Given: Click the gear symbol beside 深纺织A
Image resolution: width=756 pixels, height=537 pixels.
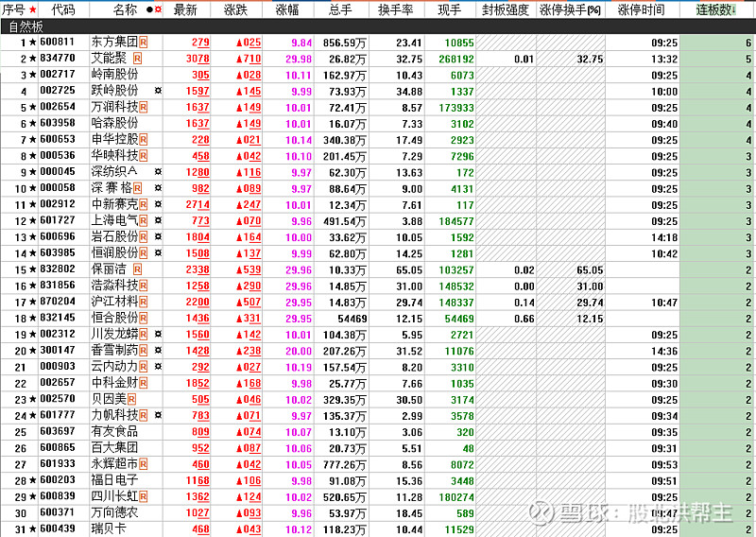Looking at the screenshot, I should (x=157, y=172).
